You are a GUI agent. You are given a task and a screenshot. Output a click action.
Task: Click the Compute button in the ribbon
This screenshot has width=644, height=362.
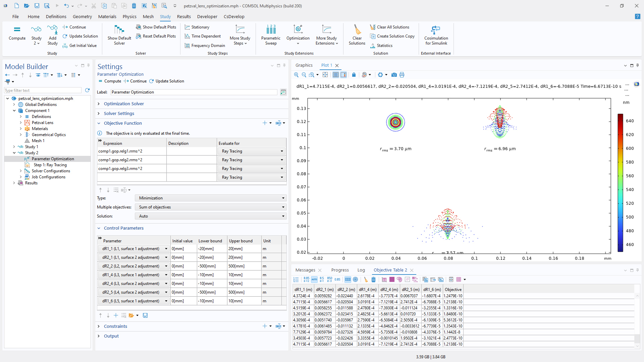[17, 33]
